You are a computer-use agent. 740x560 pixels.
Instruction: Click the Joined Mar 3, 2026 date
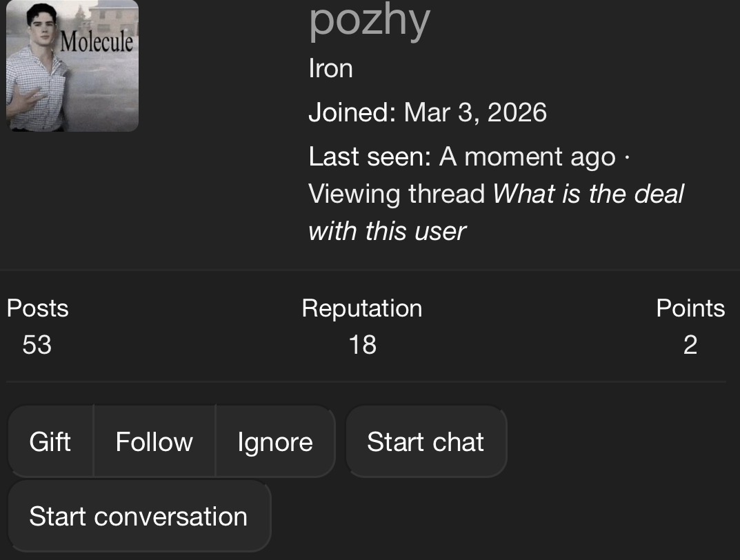click(475, 112)
